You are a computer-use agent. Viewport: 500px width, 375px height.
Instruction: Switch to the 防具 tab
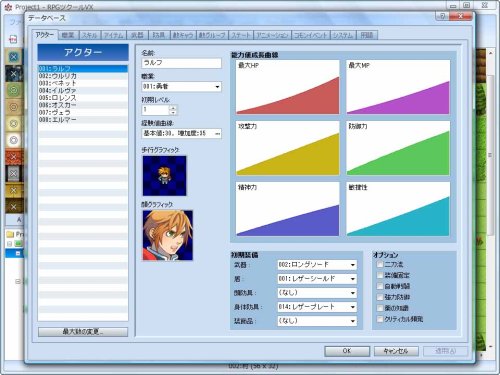pos(159,35)
